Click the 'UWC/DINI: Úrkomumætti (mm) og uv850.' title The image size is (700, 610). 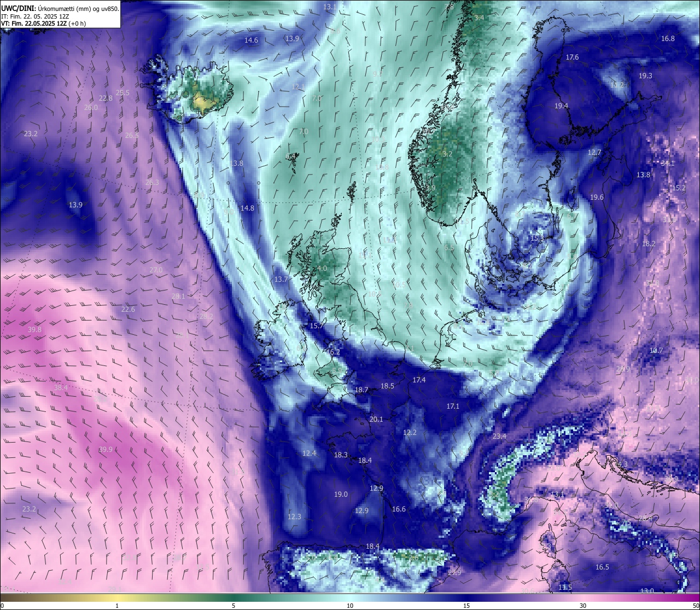[60, 8]
